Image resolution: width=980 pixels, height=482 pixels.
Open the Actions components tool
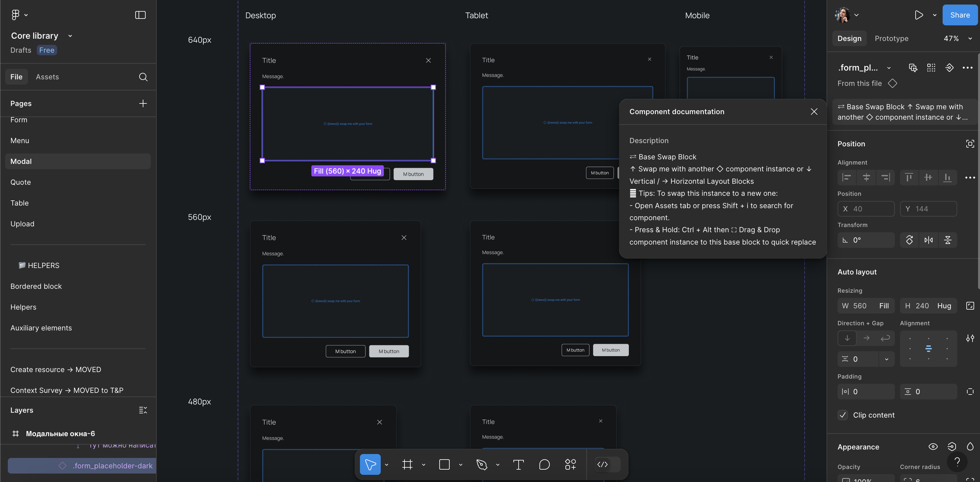570,464
